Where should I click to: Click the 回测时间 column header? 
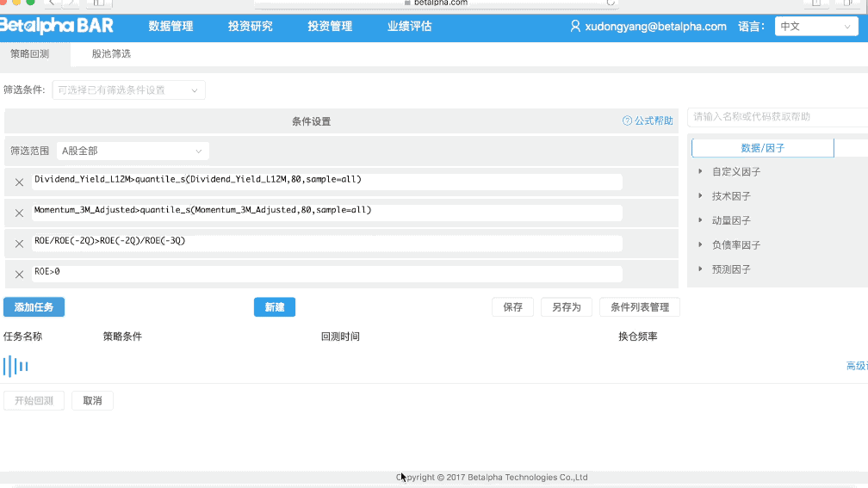(x=340, y=337)
